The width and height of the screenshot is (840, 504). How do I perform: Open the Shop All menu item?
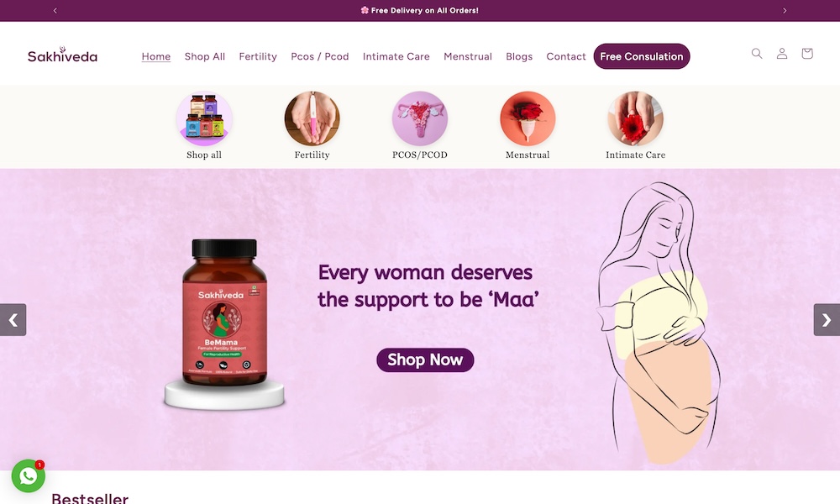(x=205, y=56)
